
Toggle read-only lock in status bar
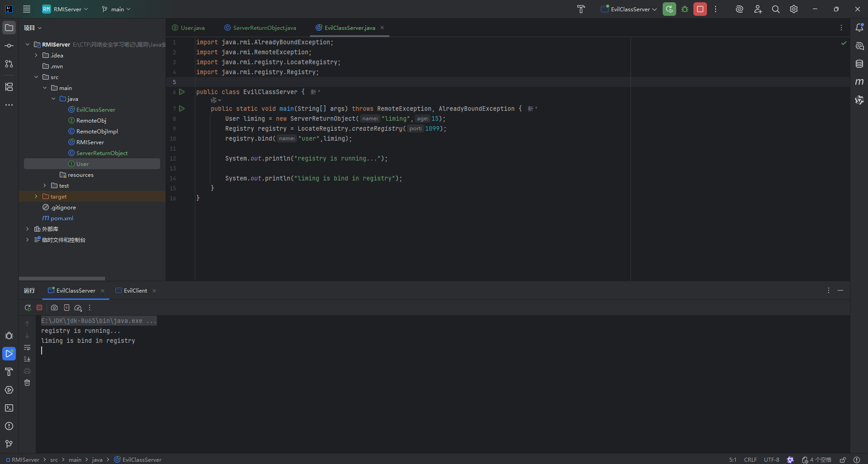843,459
